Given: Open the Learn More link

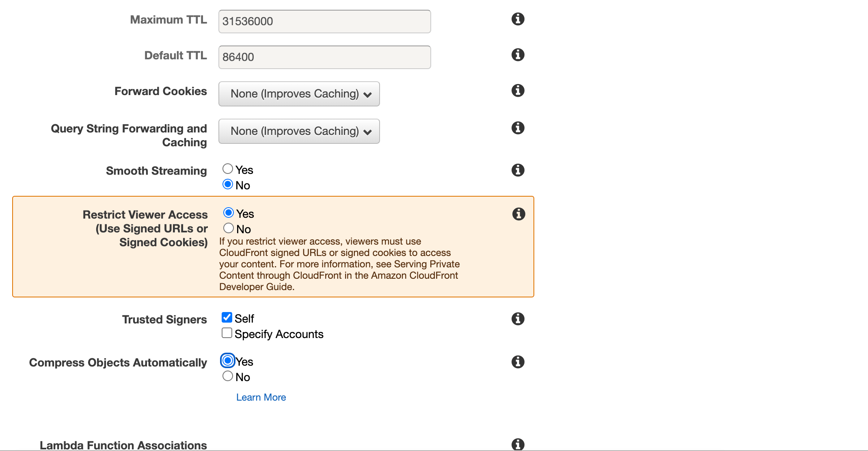Looking at the screenshot, I should [261, 397].
